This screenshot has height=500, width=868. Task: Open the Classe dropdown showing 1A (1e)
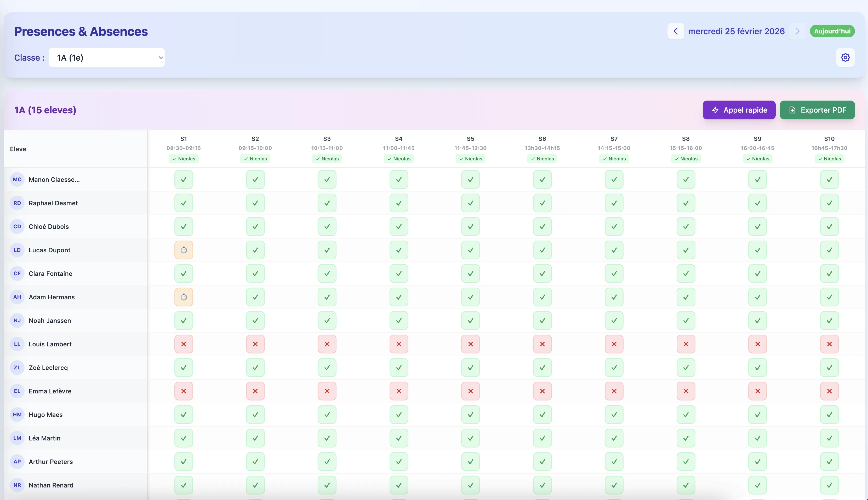(x=106, y=58)
